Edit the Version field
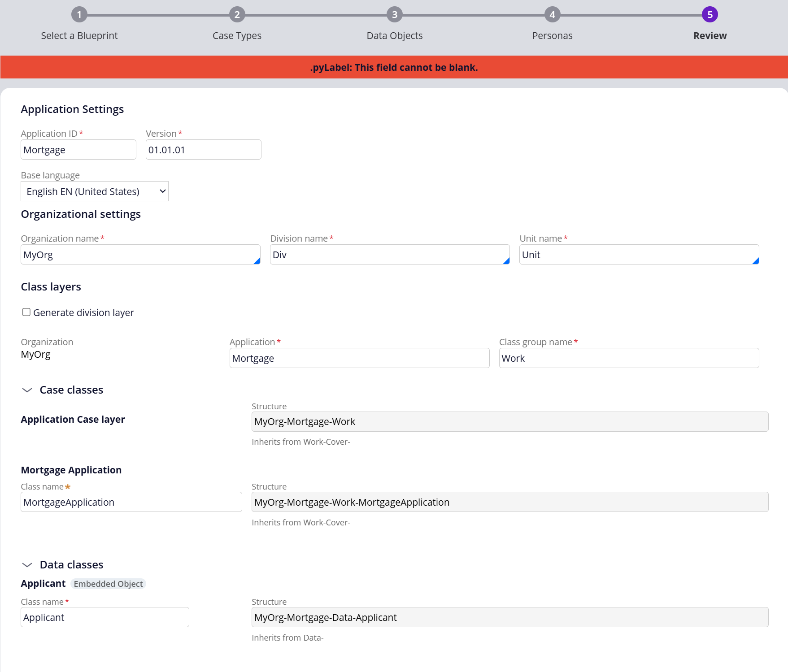 203,150
